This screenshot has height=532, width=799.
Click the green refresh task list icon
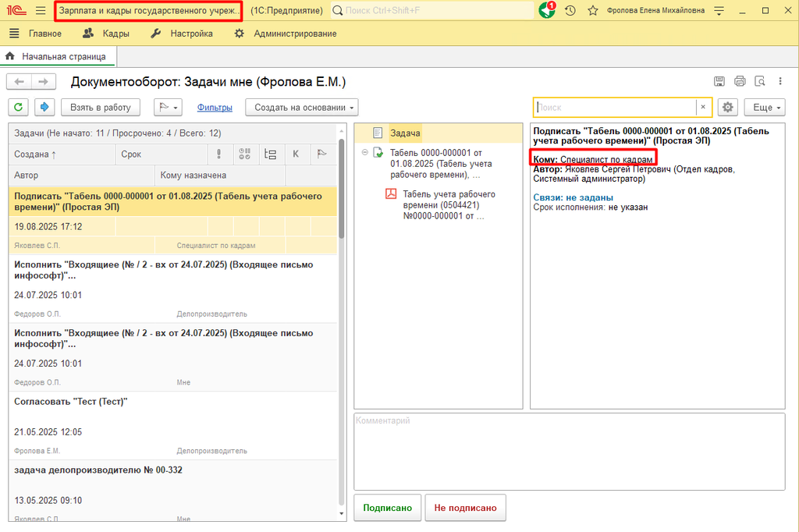click(x=18, y=107)
